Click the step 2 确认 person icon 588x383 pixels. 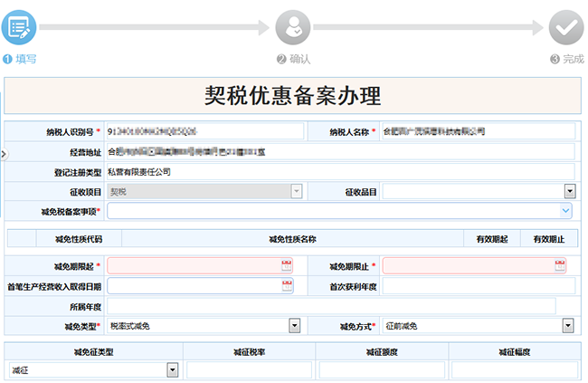click(x=292, y=27)
